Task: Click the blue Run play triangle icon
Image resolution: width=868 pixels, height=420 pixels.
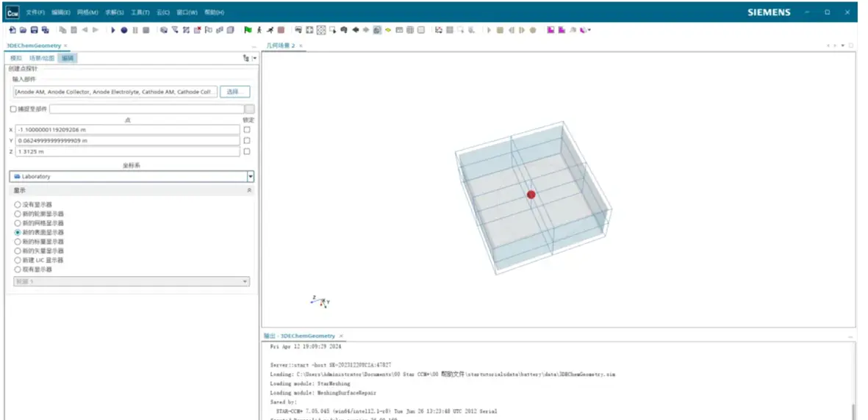Action: (x=113, y=30)
